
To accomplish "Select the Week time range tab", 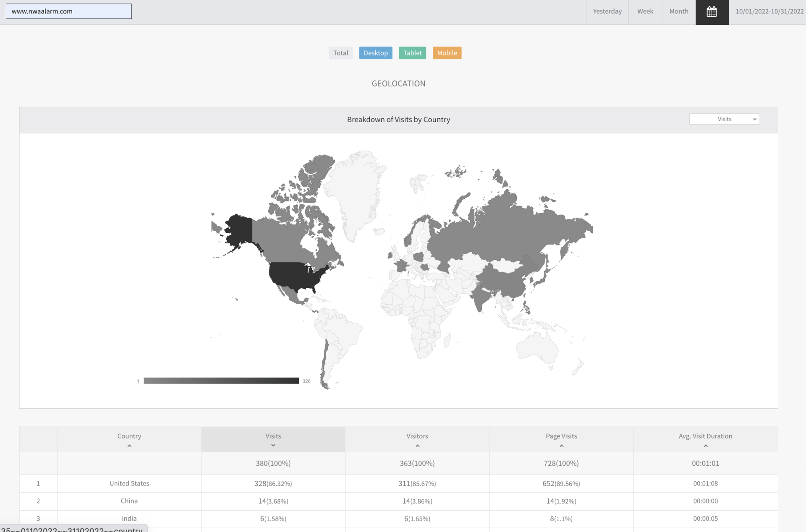I will click(x=645, y=12).
